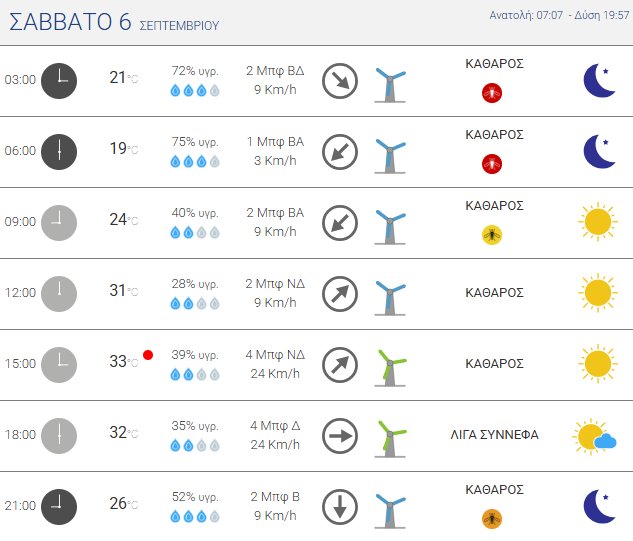Image resolution: width=633 pixels, height=541 pixels.
Task: Click the green windmill icon at 15:00
Action: [x=389, y=364]
